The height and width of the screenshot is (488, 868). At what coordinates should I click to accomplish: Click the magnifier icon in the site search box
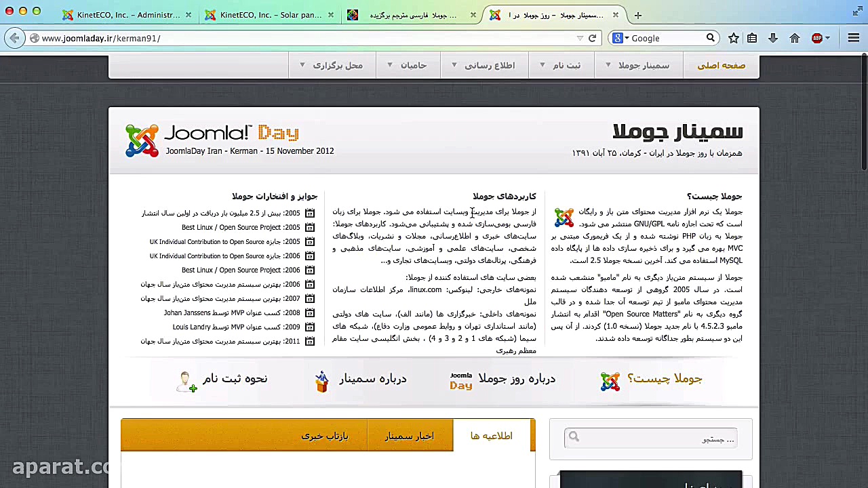[574, 437]
